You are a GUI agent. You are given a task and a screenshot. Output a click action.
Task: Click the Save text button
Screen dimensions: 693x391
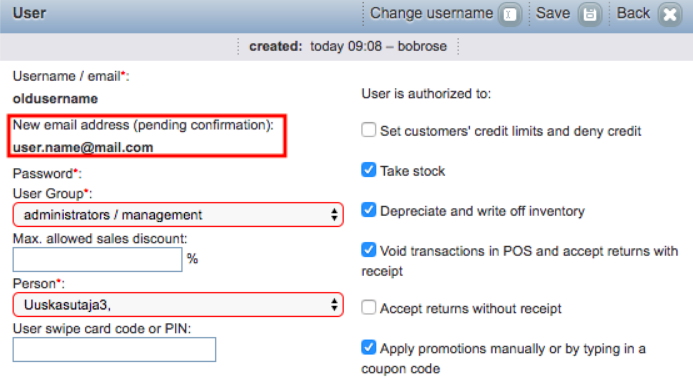click(x=552, y=13)
